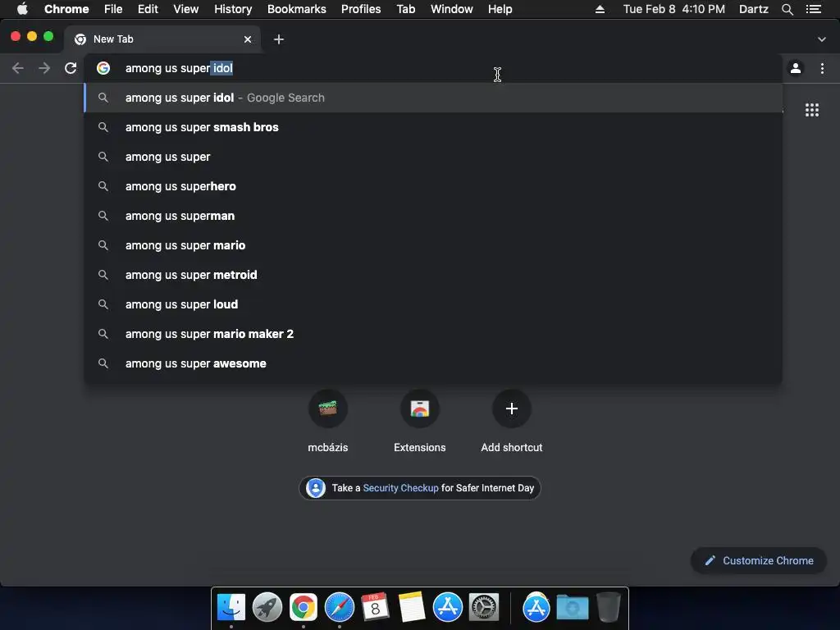Open Safari compass icon in the Dock
The image size is (840, 630).
point(339,608)
